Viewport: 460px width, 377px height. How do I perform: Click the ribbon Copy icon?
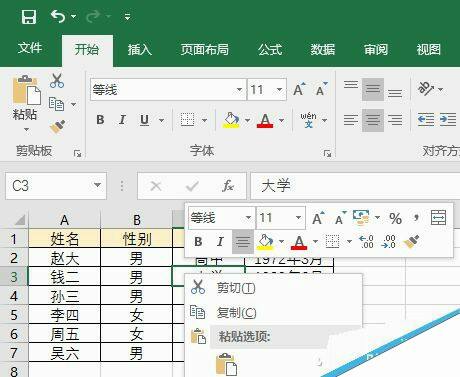57,104
